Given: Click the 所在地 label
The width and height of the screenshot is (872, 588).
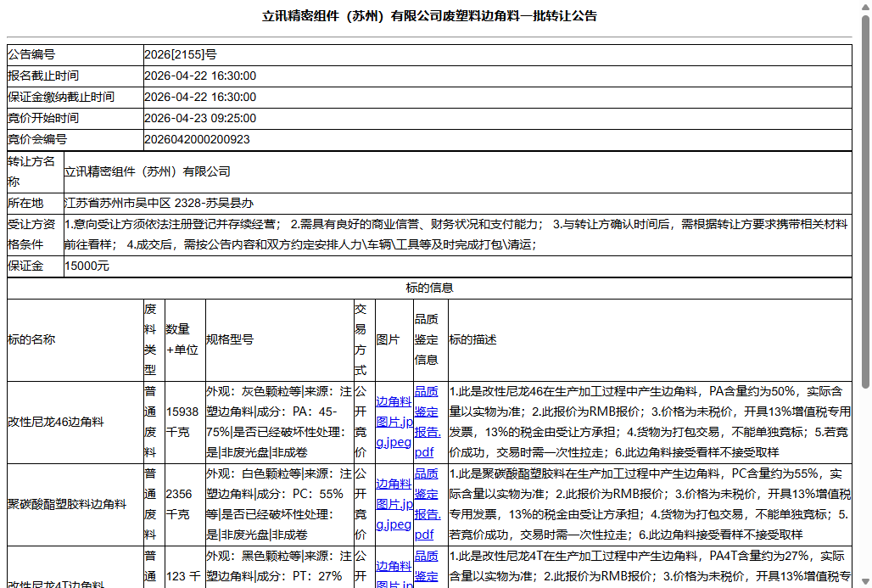Looking at the screenshot, I should (25, 203).
